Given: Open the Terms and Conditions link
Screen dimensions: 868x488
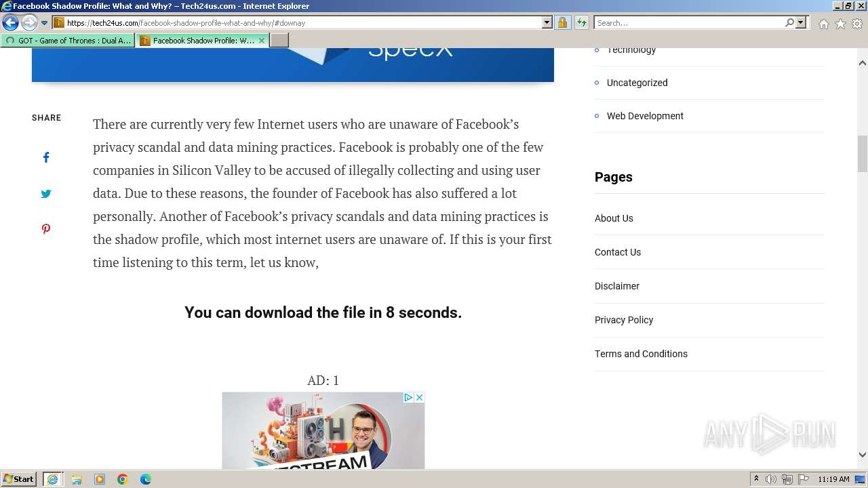Looking at the screenshot, I should click(641, 354).
